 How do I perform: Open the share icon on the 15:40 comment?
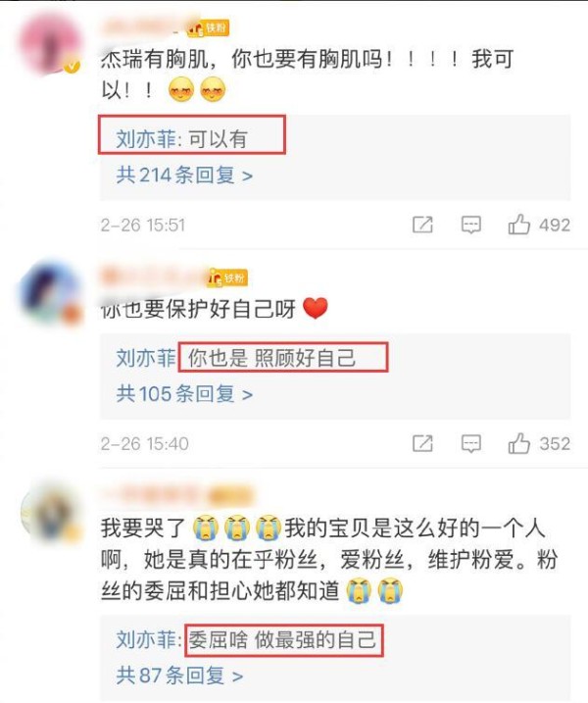[422, 443]
